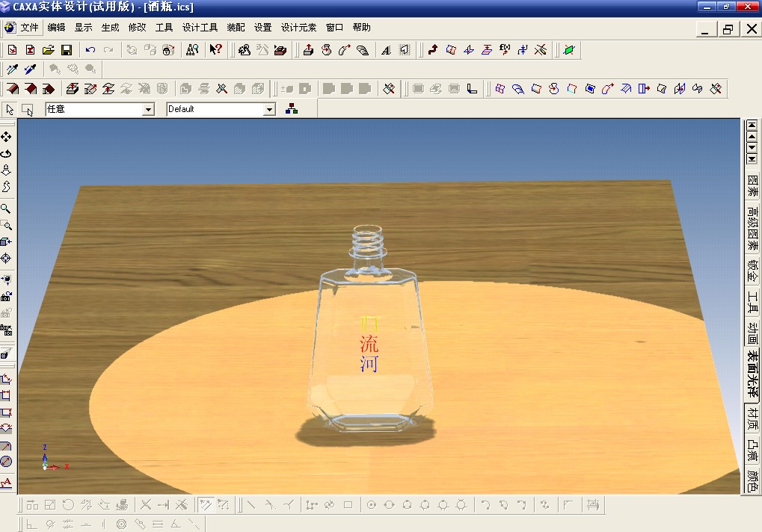Click the text letter A tool icon
This screenshot has height=532, width=762.
(387, 50)
